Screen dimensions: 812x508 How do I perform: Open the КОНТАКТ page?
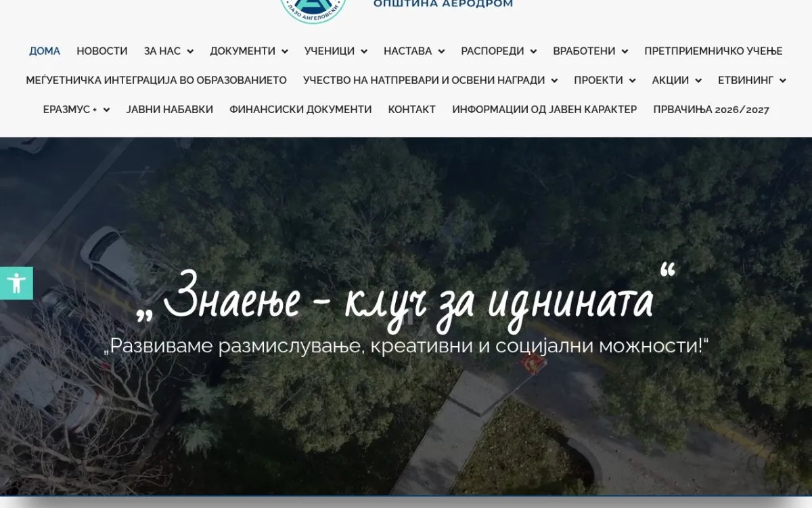point(412,110)
